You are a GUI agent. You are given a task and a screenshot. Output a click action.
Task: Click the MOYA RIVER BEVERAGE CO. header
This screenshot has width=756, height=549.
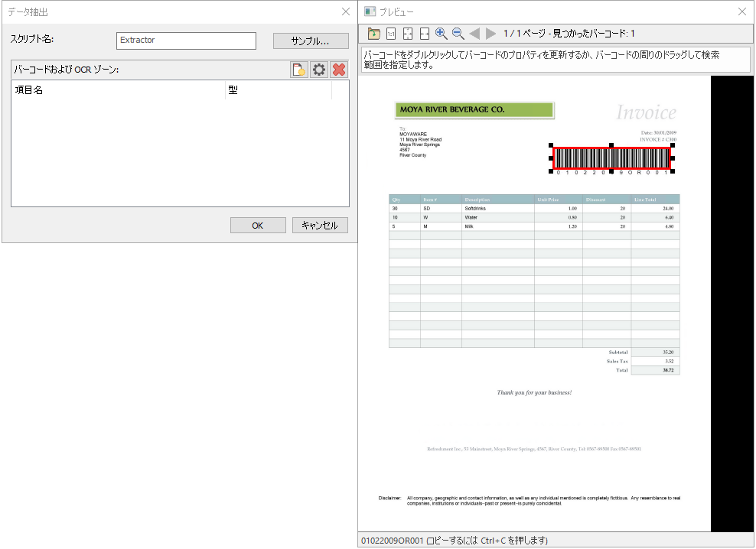pyautogui.click(x=474, y=110)
